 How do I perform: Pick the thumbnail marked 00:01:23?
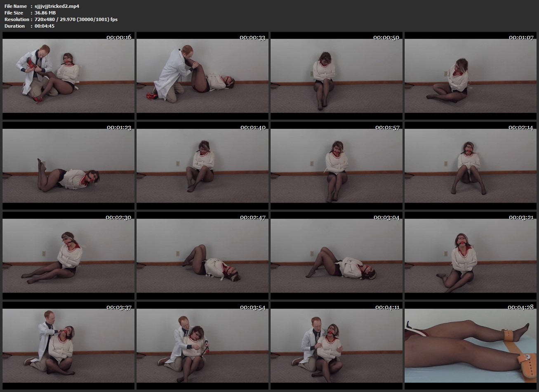(68, 165)
